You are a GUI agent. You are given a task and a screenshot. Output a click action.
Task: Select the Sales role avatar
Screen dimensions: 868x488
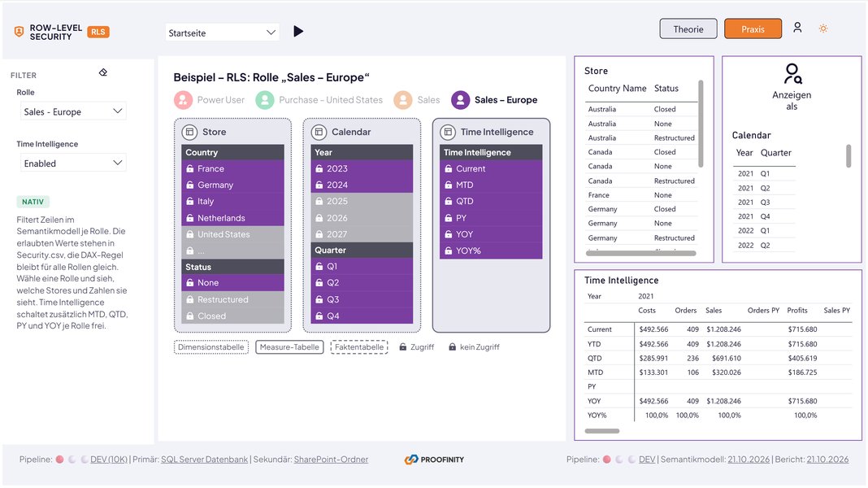click(403, 100)
